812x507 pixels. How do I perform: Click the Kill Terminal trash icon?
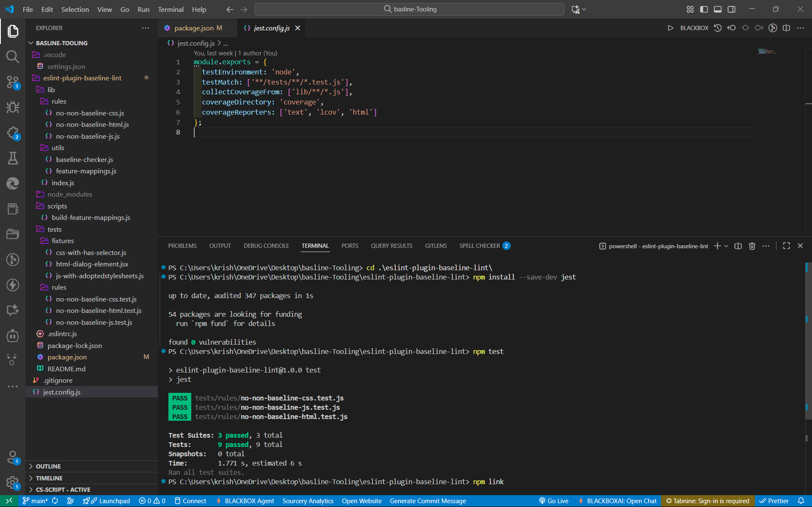[x=752, y=246]
